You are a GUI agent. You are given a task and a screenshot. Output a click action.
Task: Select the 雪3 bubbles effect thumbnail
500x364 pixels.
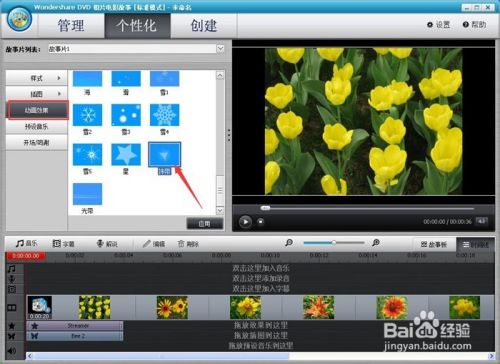pyautogui.click(x=126, y=115)
